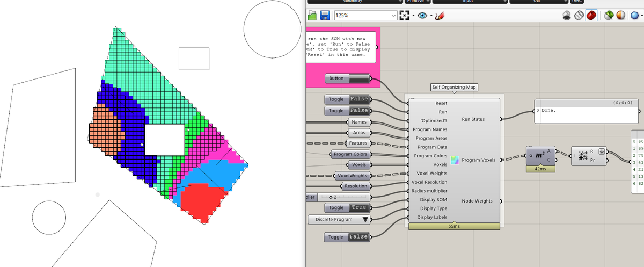Switch to wireframe preview mode icon
The width and height of the screenshot is (644, 267).
click(x=579, y=16)
